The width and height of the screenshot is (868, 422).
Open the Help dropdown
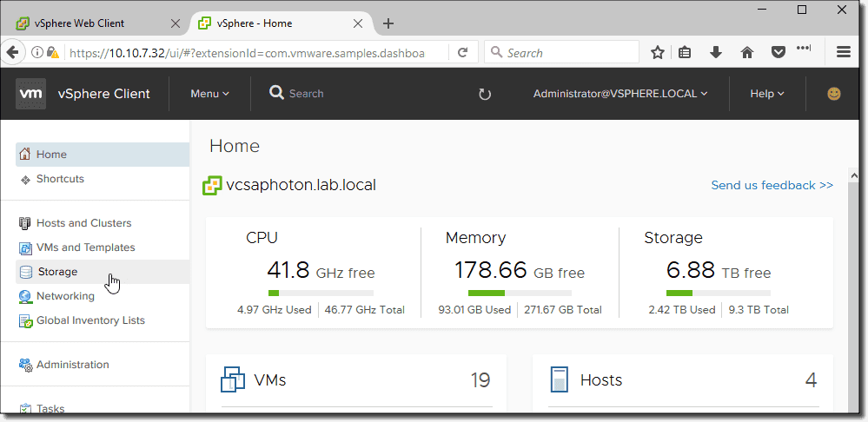click(767, 94)
